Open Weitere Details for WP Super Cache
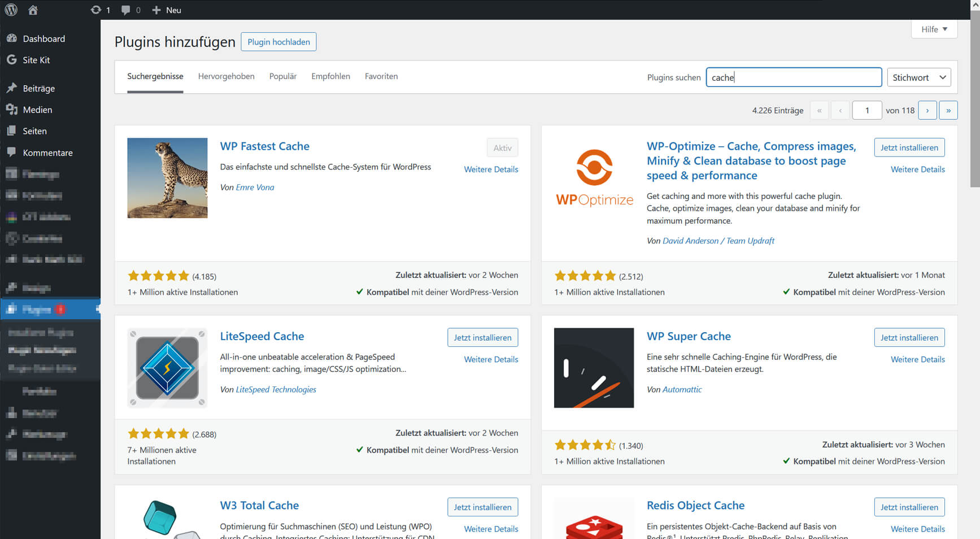 917,359
